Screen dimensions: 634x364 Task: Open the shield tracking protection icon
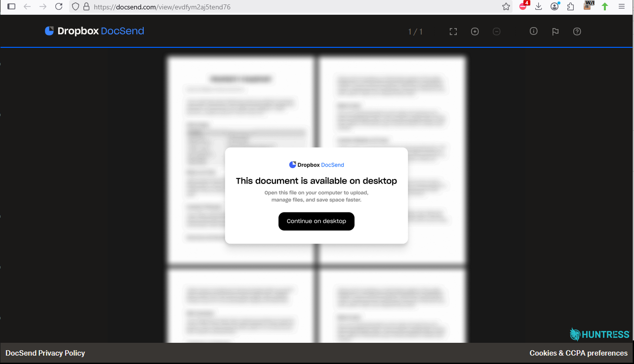pyautogui.click(x=76, y=7)
